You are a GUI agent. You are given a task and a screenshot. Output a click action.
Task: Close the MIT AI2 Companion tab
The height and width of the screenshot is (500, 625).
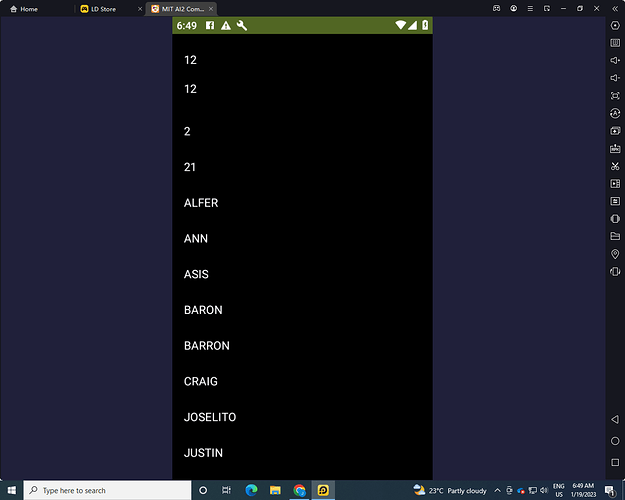pos(211,9)
